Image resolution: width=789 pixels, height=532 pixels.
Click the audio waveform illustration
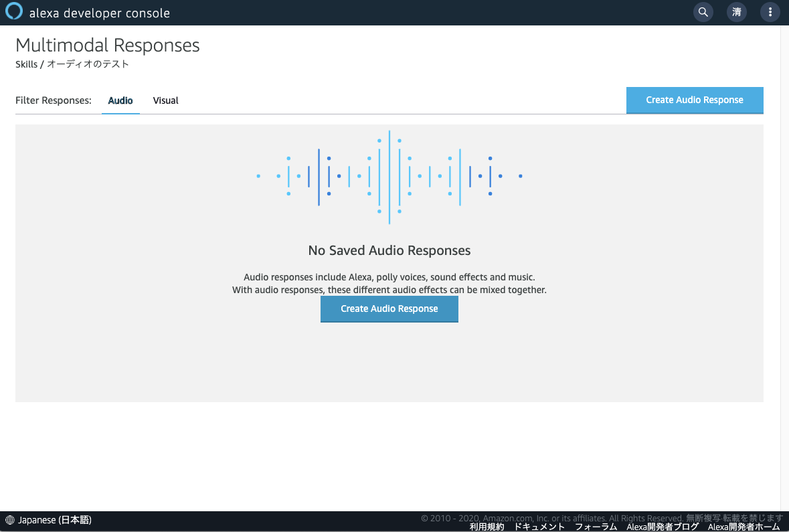pos(389,177)
